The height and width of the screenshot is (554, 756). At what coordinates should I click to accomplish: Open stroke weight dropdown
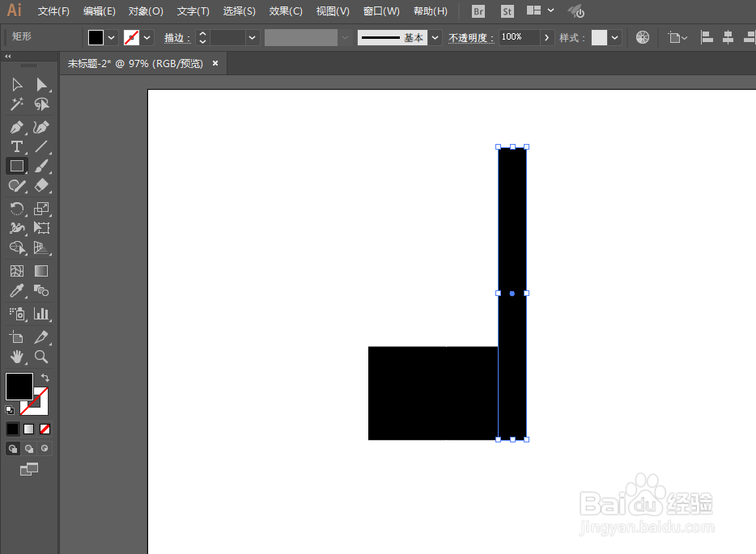point(252,37)
